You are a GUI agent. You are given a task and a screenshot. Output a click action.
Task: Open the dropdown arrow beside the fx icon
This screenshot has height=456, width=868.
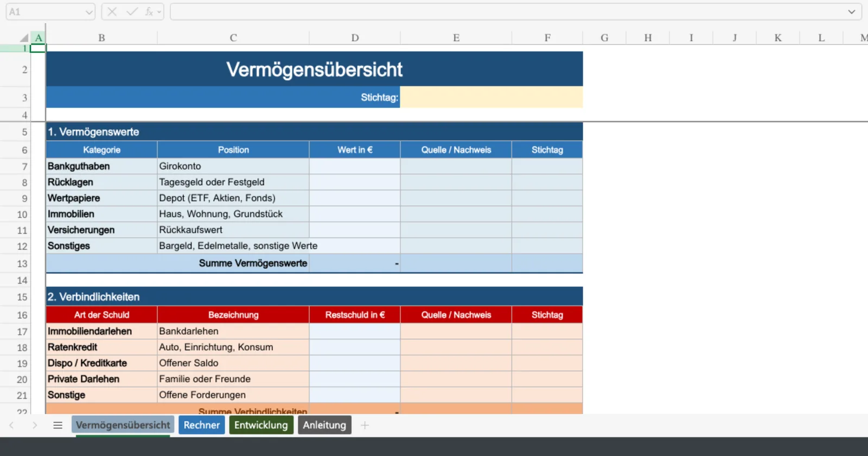pyautogui.click(x=159, y=12)
